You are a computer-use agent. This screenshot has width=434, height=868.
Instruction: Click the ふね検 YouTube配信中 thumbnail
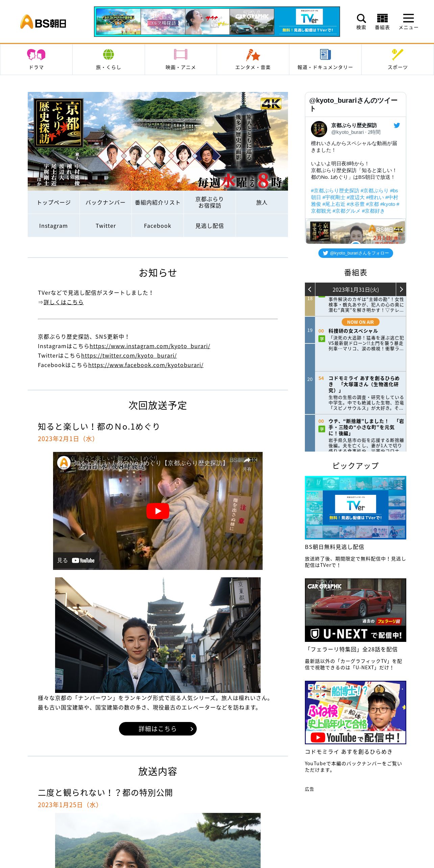pyautogui.click(x=356, y=713)
